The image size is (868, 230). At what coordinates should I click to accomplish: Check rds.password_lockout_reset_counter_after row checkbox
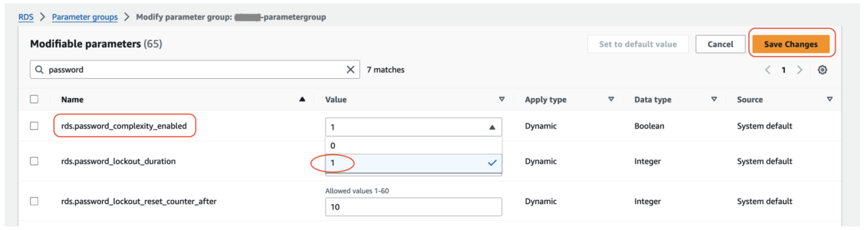click(34, 201)
